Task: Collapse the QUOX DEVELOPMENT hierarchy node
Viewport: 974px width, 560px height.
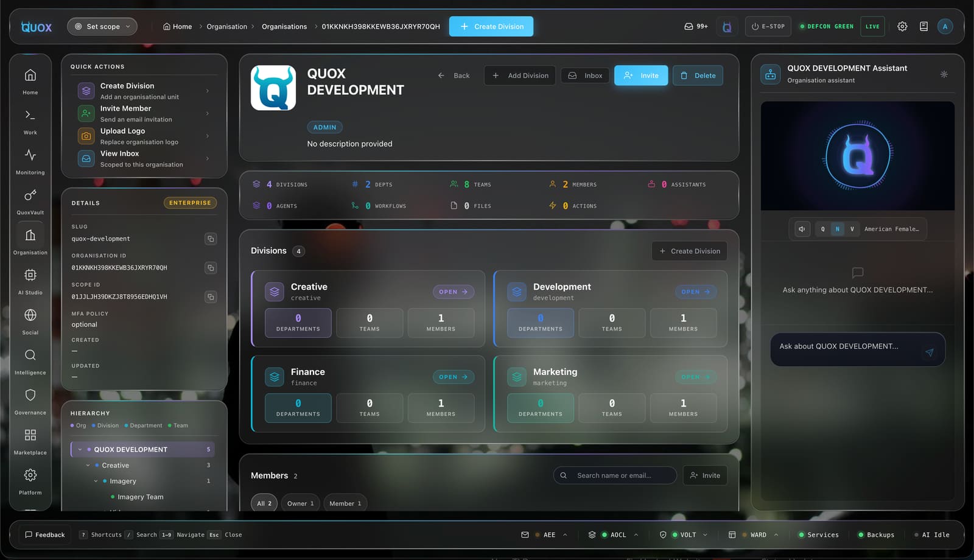Action: tap(80, 449)
